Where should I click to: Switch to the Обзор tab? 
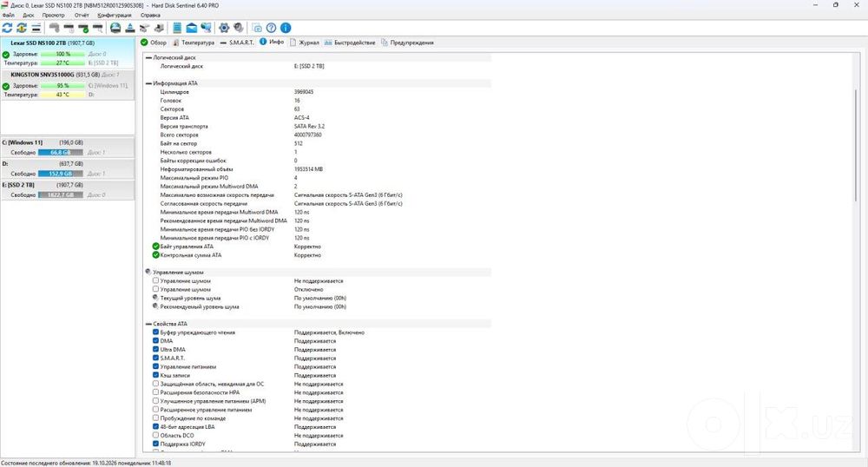click(154, 42)
